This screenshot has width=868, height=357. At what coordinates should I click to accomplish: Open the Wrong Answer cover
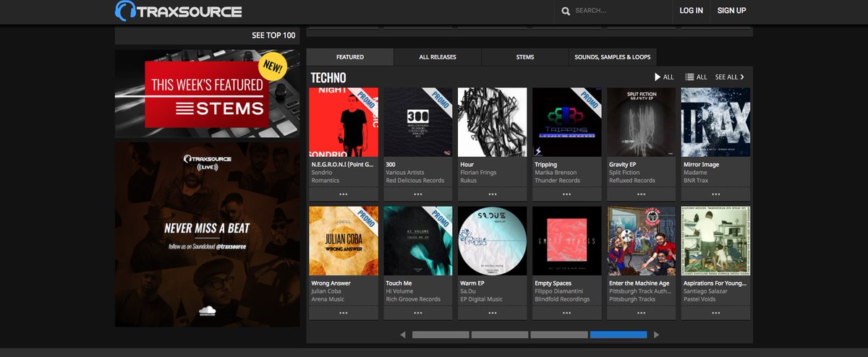click(344, 241)
